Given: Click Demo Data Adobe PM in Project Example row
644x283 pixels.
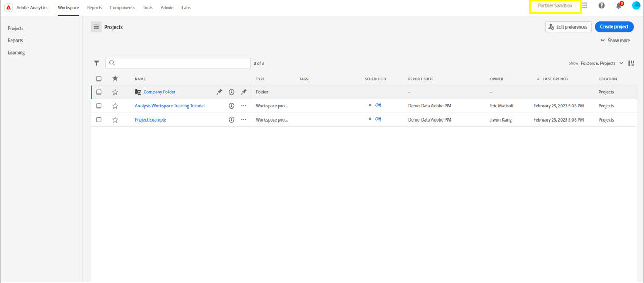Looking at the screenshot, I should pos(429,119).
